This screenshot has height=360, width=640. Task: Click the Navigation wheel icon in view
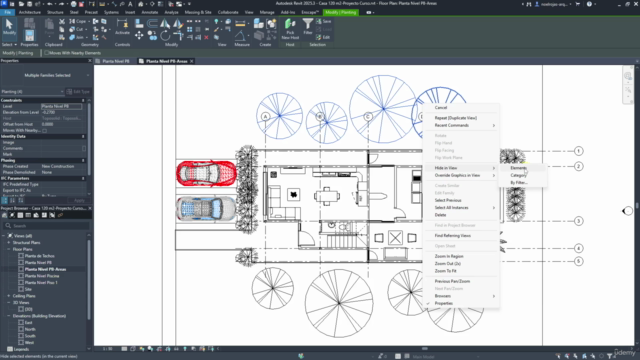(x=628, y=76)
